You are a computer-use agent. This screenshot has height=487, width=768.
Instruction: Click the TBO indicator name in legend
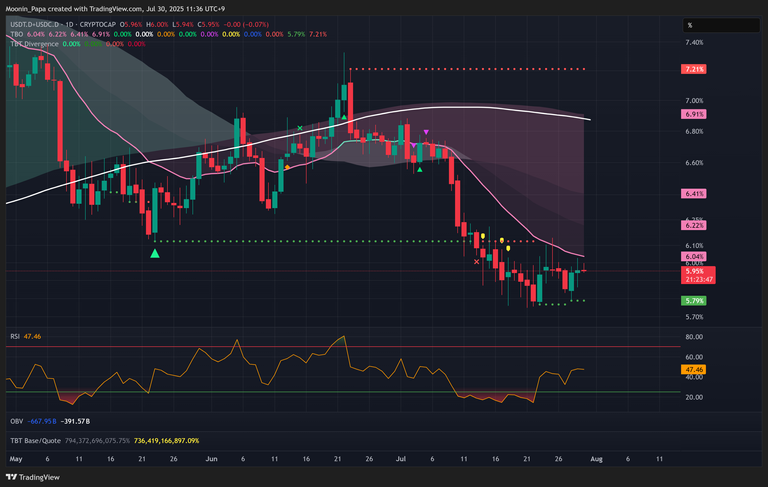(17, 34)
